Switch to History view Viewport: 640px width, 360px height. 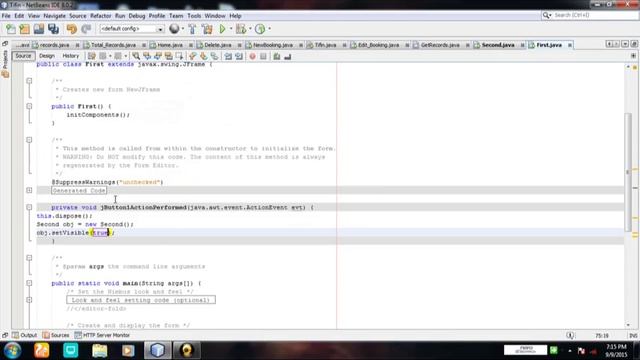pos(71,56)
